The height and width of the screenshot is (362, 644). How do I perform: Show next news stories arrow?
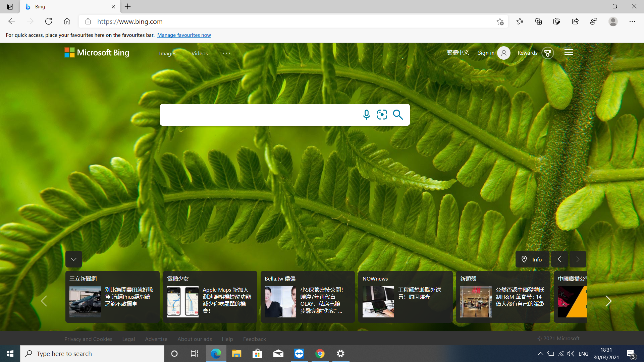(608, 301)
